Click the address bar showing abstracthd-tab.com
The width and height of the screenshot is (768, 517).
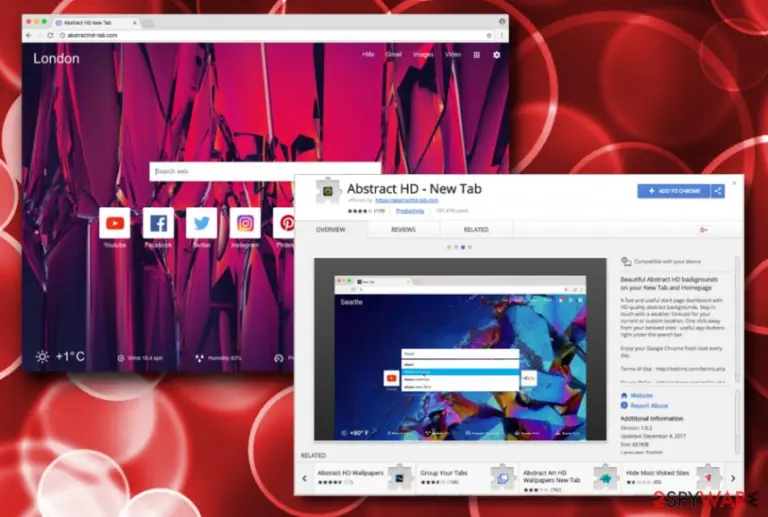pos(274,35)
